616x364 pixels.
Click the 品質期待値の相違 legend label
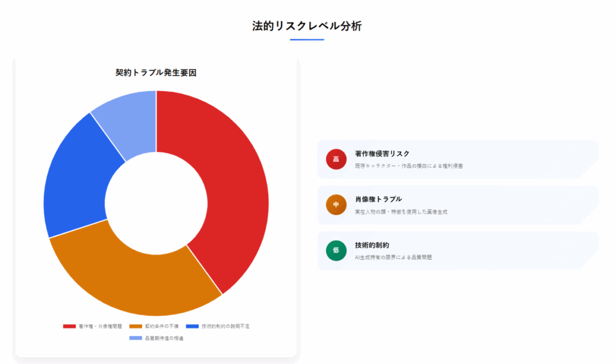pos(164,338)
